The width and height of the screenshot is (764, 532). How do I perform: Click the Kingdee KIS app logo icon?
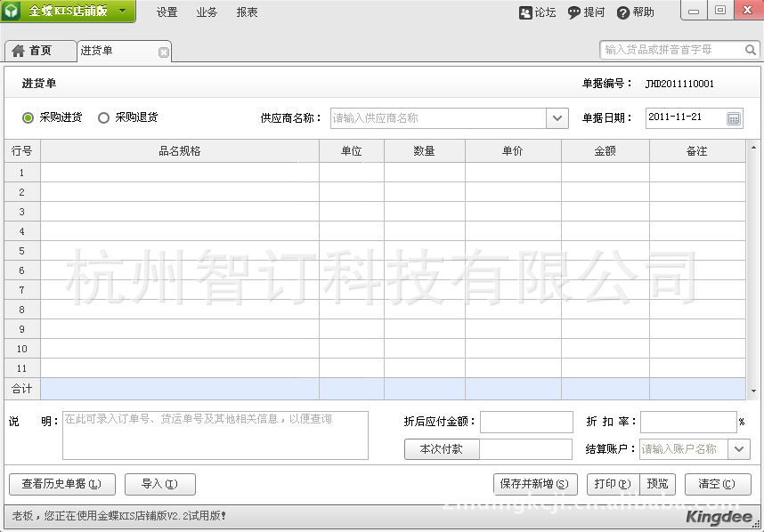click(13, 12)
